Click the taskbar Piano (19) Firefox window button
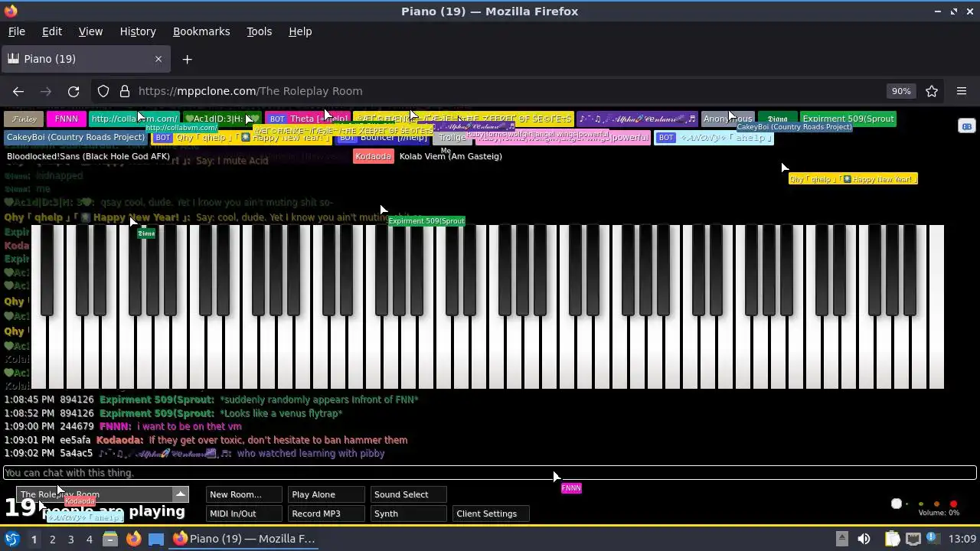The image size is (980, 551). (243, 539)
